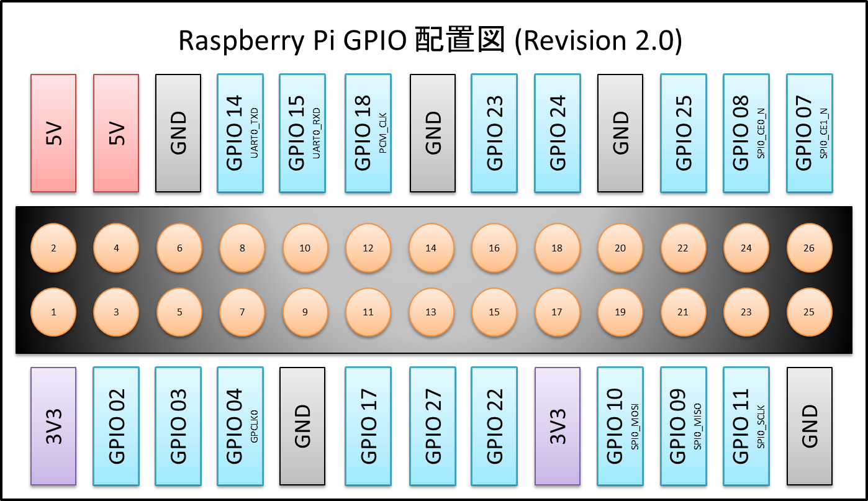This screenshot has height=501, width=868.
Task: Select pin circle number 4
Action: pyautogui.click(x=116, y=248)
